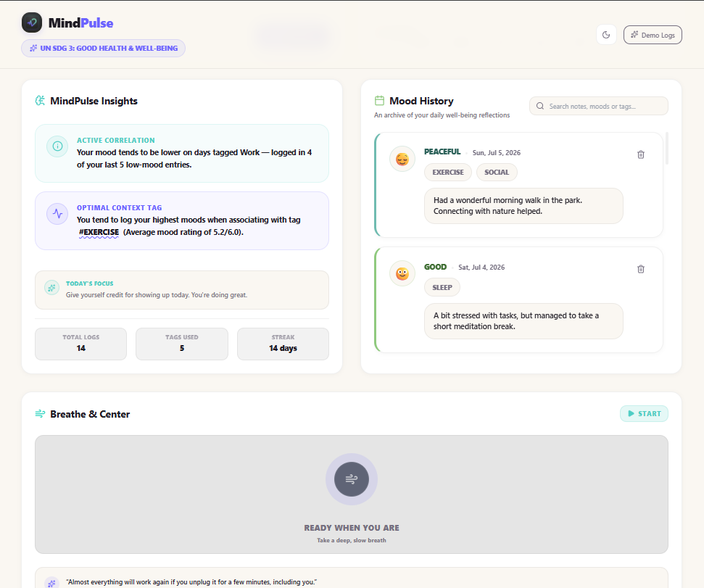The width and height of the screenshot is (704, 588).
Task: Click the Total Logs stat card
Action: coord(80,344)
